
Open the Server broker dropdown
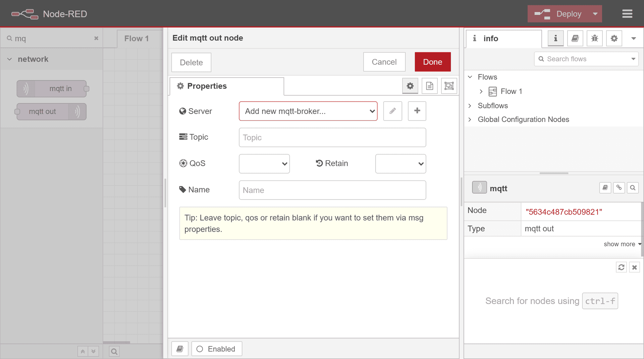pyautogui.click(x=308, y=111)
